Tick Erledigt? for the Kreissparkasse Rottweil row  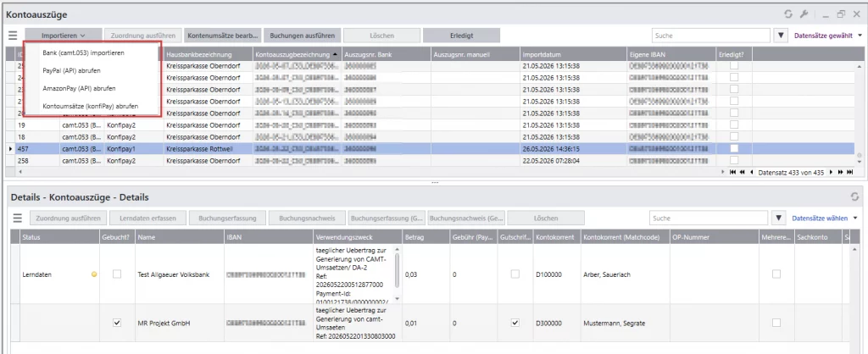(x=734, y=148)
